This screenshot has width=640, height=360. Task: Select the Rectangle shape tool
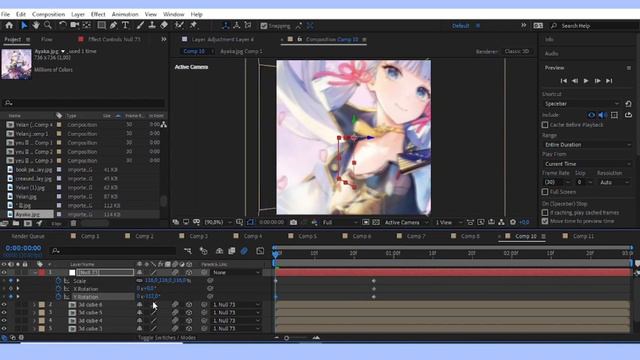click(101, 25)
